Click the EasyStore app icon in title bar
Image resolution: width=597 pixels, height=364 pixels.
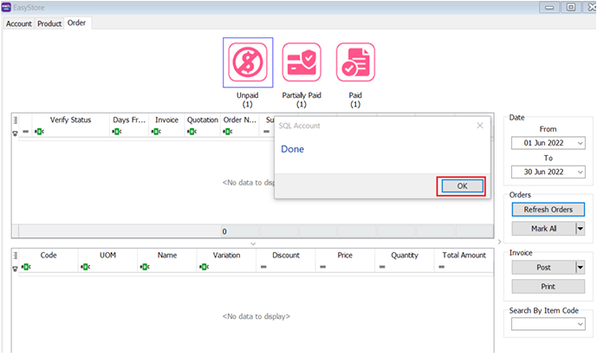pyautogui.click(x=9, y=7)
